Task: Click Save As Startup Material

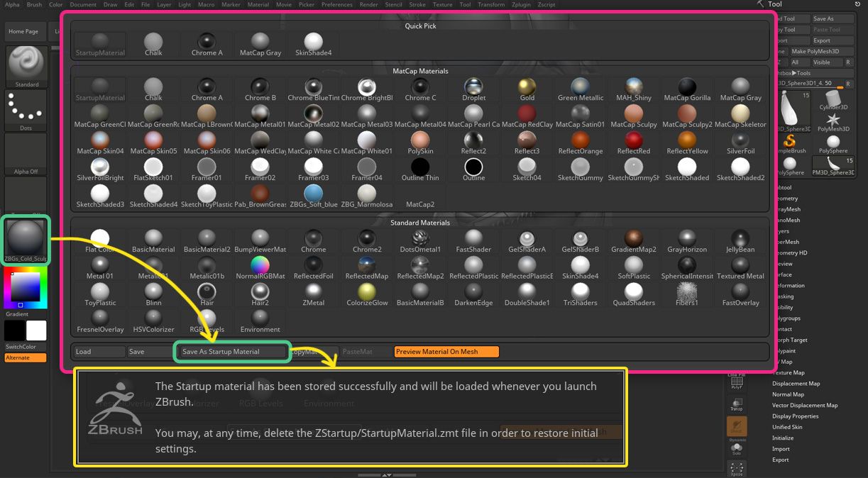Action: tap(232, 352)
